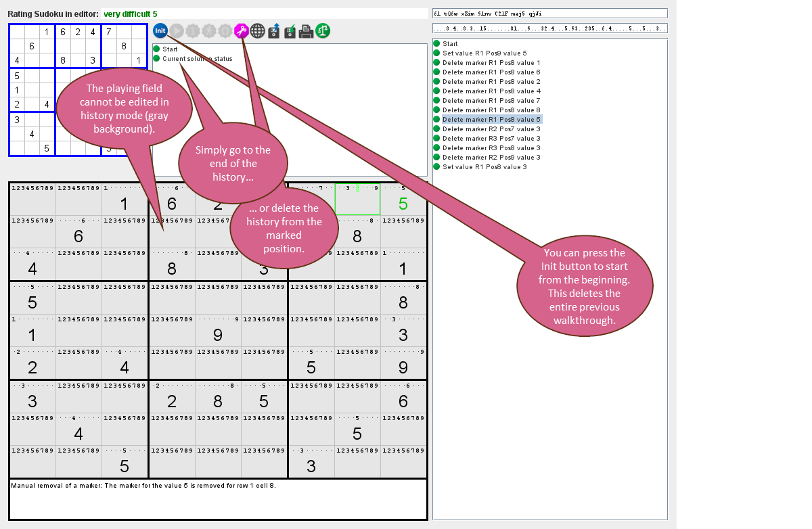
Task: Click the blue Init button
Action: (x=160, y=30)
